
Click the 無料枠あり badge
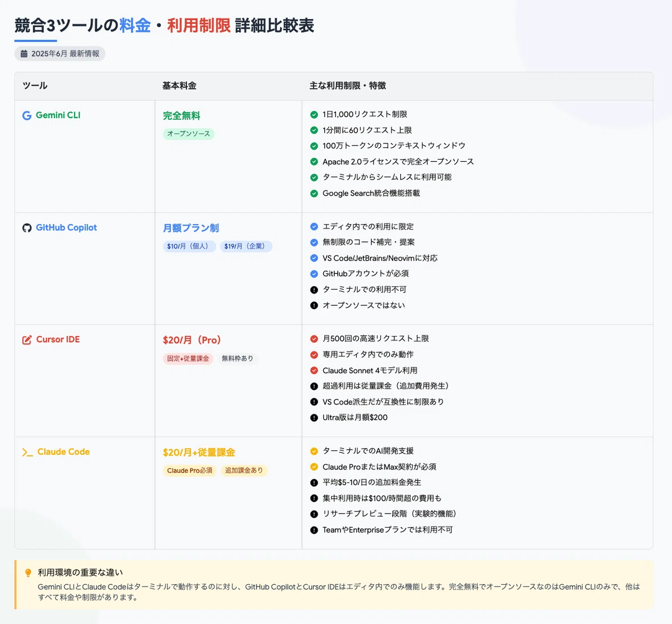click(237, 358)
